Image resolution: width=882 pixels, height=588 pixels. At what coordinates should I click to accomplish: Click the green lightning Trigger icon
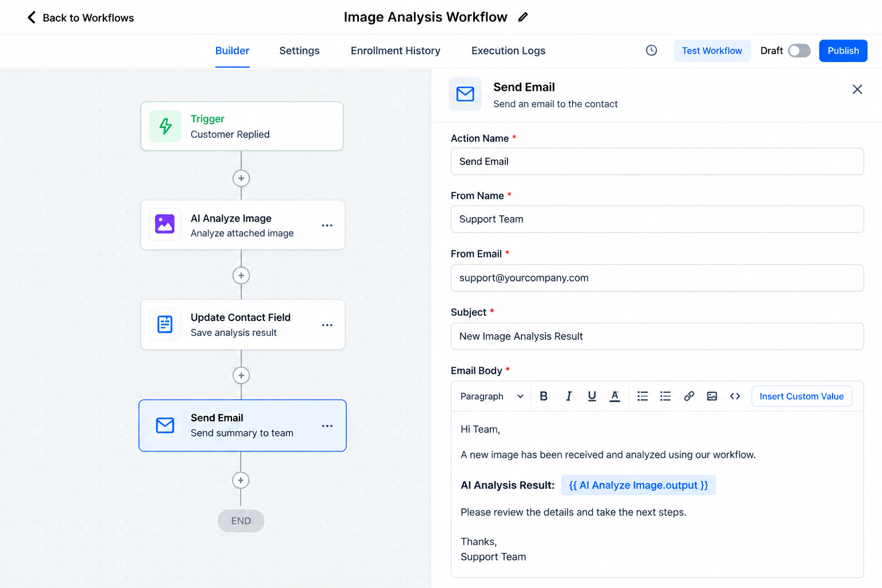coord(165,126)
